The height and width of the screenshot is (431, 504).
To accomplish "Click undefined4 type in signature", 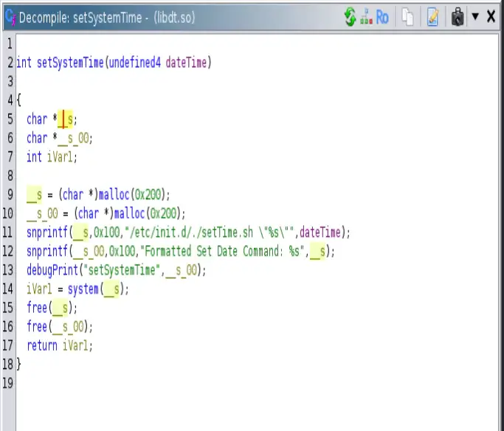I will [x=135, y=62].
